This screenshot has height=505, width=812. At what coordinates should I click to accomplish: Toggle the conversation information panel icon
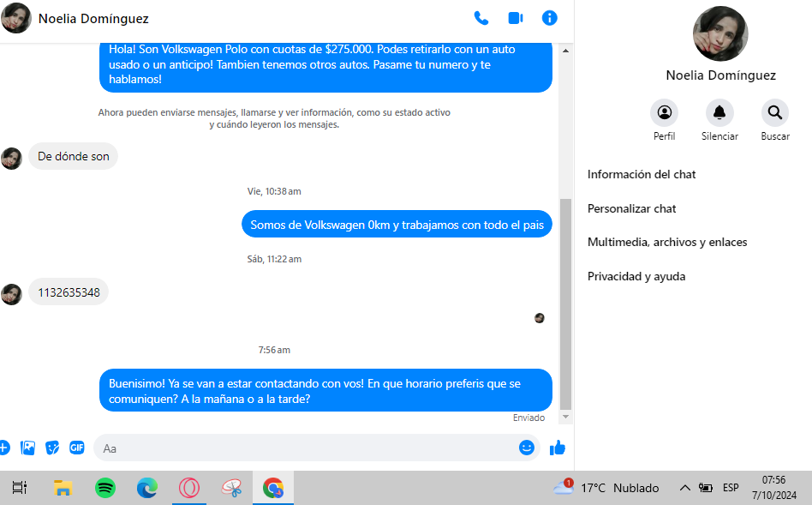(x=549, y=18)
